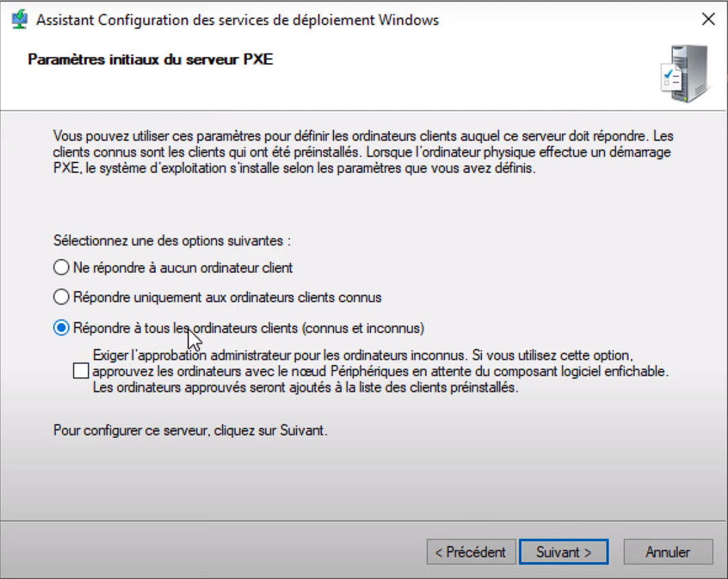
Task: Enable the administrator approval checkbox square
Action: 81,371
